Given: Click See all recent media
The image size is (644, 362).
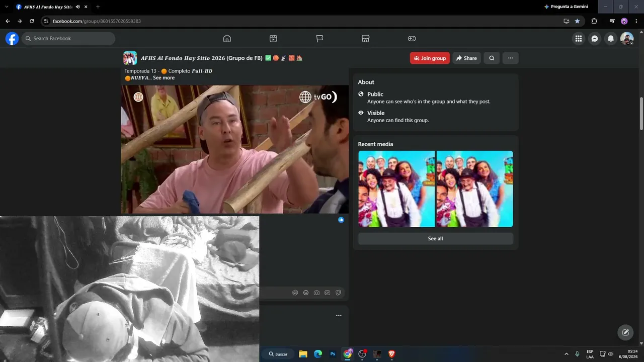Looking at the screenshot, I should [x=435, y=239].
